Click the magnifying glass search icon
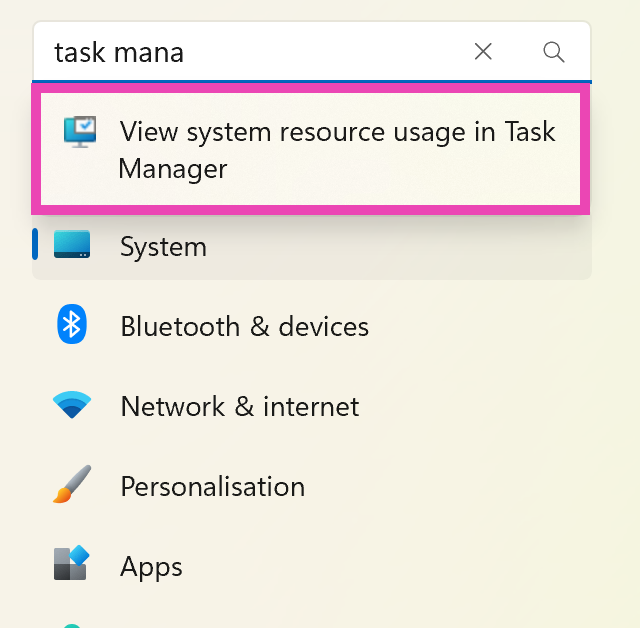The height and width of the screenshot is (628, 640). coord(554,51)
